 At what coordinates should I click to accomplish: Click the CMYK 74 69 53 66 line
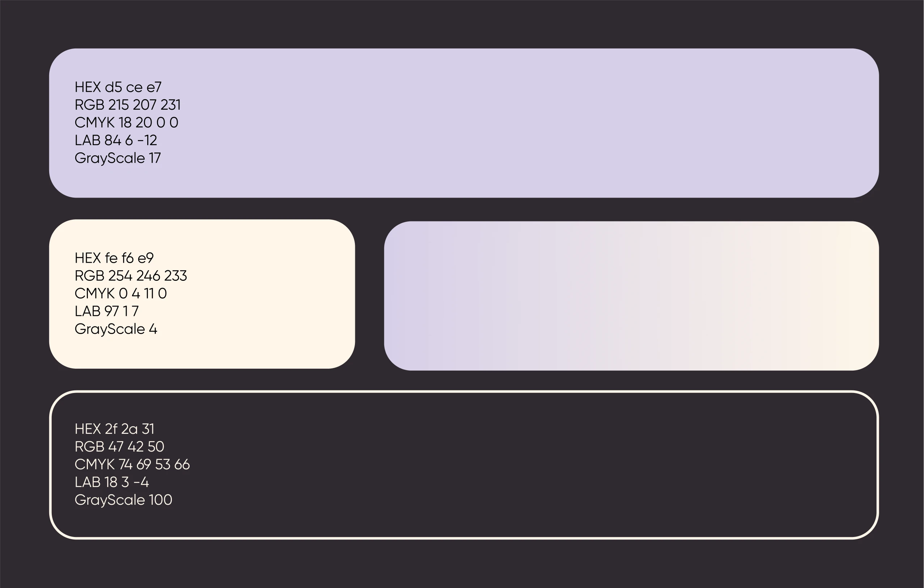coord(132,464)
